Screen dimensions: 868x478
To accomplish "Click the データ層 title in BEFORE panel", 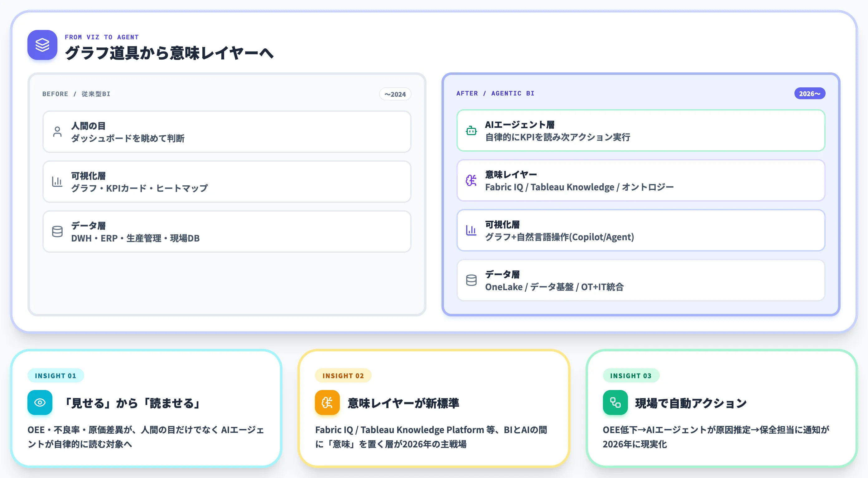I will [x=88, y=226].
